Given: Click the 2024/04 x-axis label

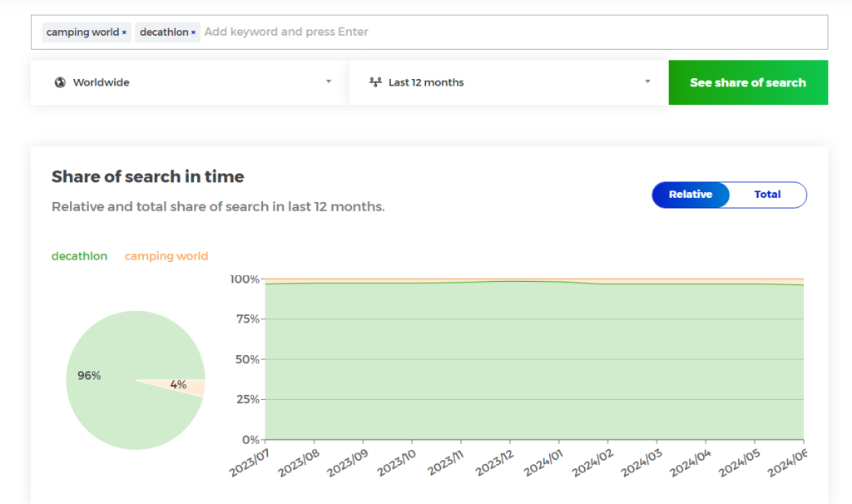Looking at the screenshot, I should click(x=690, y=463).
